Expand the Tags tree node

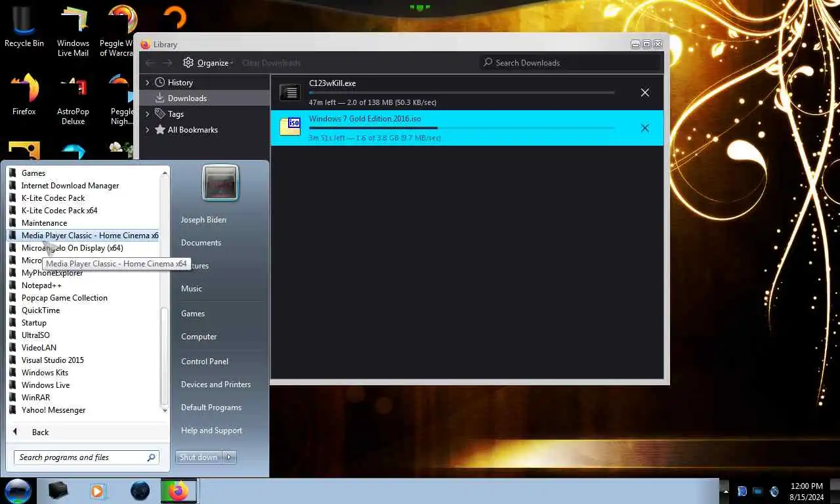pyautogui.click(x=148, y=114)
